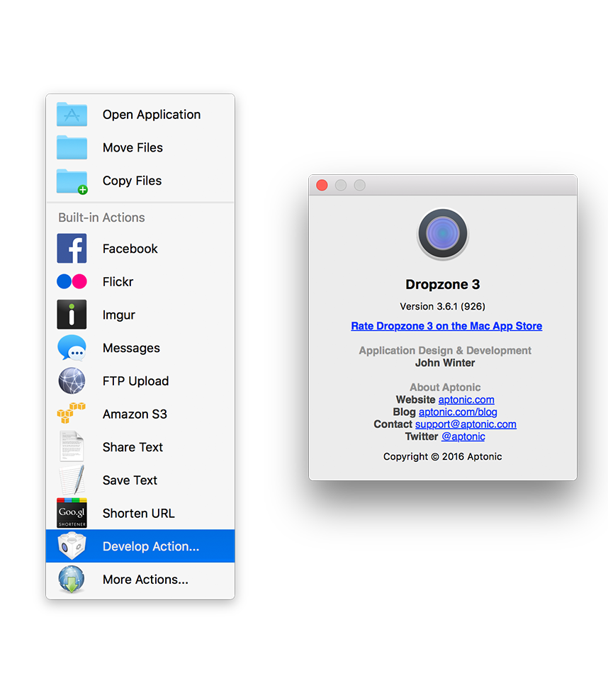Choose the Flickr action label
Viewport: 608px width, 700px height.
coord(118,282)
